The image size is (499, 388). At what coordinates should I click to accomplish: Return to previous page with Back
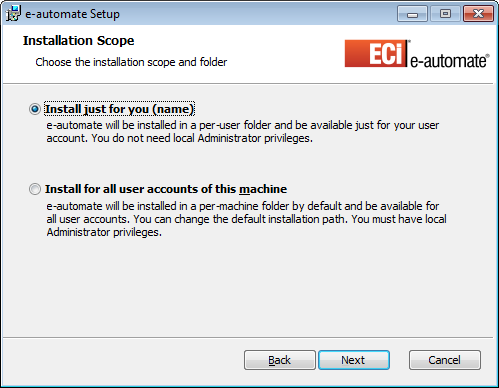pos(280,360)
